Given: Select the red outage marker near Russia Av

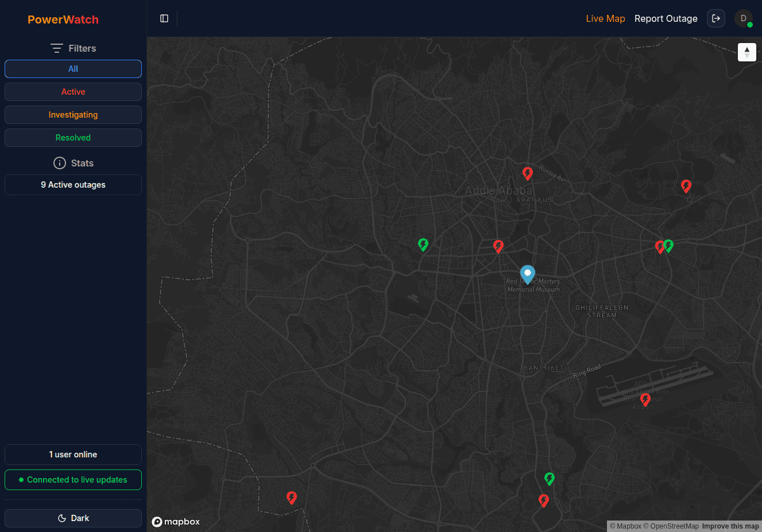Looking at the screenshot, I should [x=528, y=173].
